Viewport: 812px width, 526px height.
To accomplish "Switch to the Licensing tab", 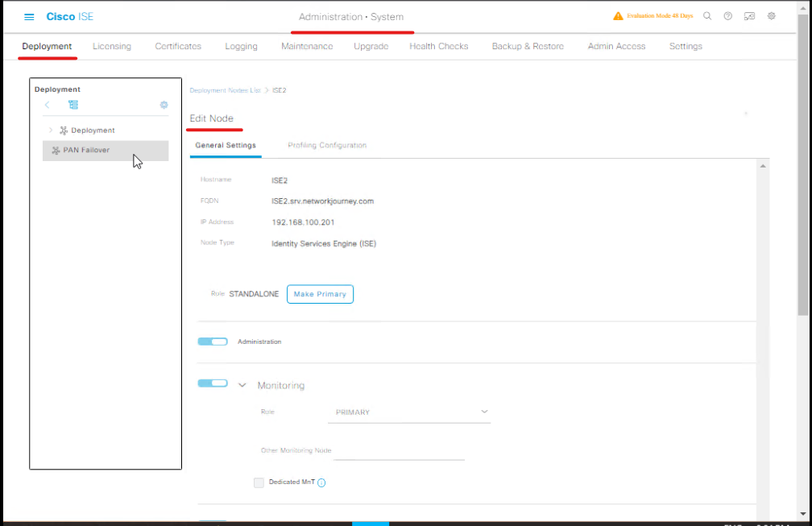I will tap(112, 46).
